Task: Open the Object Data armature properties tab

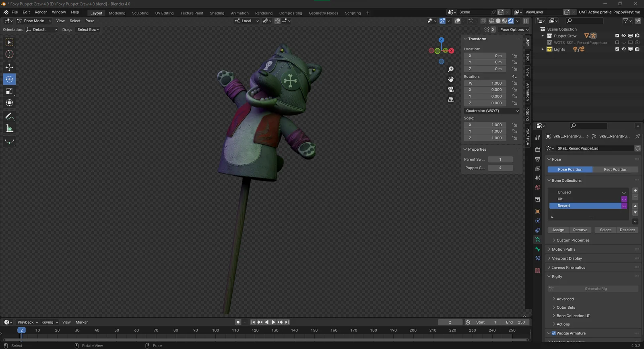Action: point(538,240)
